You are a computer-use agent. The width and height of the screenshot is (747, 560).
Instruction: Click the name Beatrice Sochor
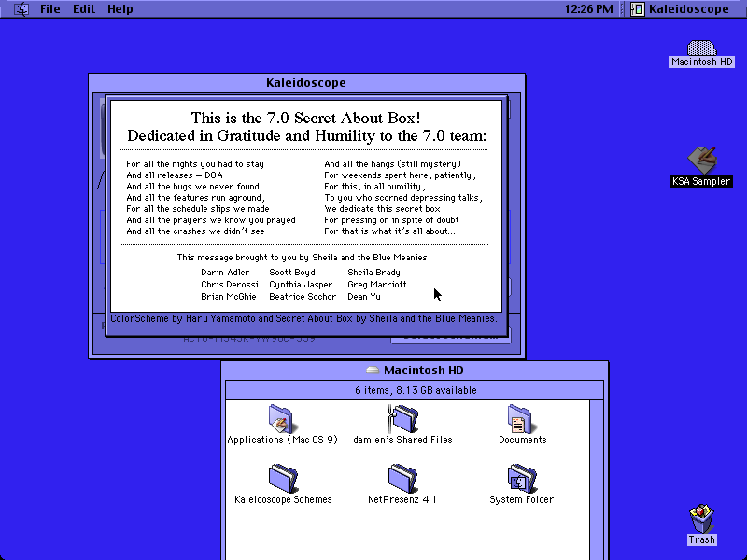pyautogui.click(x=303, y=297)
